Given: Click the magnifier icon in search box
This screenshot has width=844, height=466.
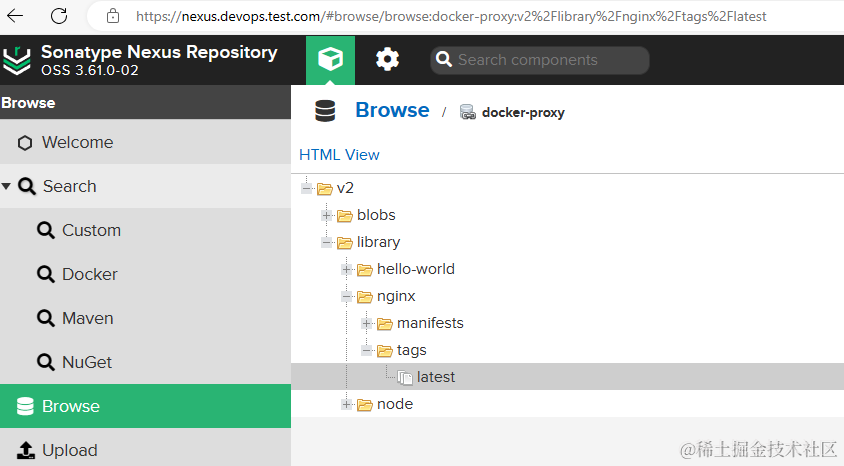Looking at the screenshot, I should tap(444, 59).
